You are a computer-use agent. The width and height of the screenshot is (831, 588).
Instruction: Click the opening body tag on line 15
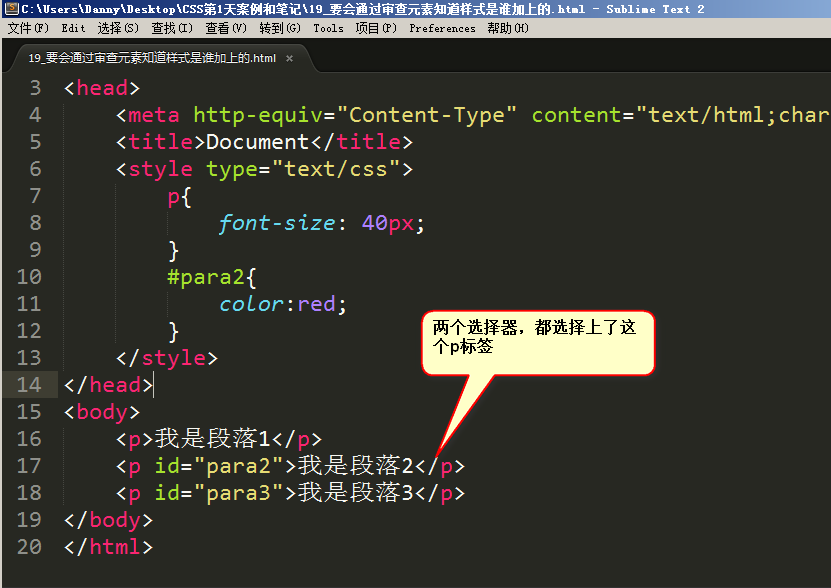point(102,413)
